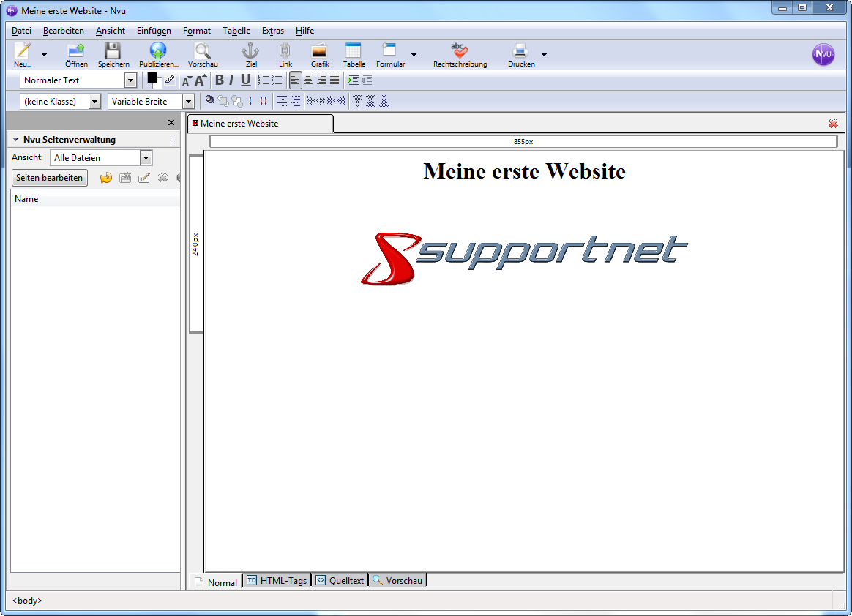
Task: Switch to HTML-Tags view mode
Action: coord(277,581)
